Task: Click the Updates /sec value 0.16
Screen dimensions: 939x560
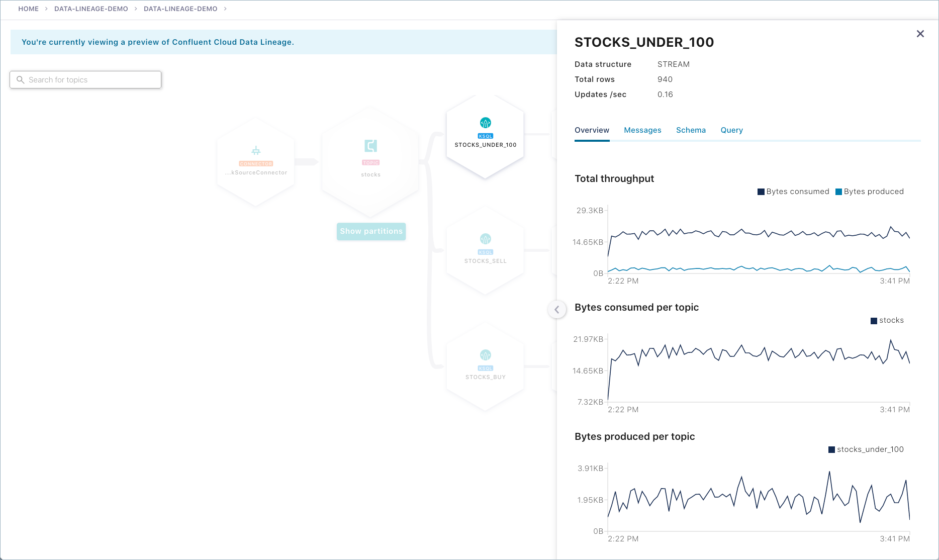Action: pos(665,95)
